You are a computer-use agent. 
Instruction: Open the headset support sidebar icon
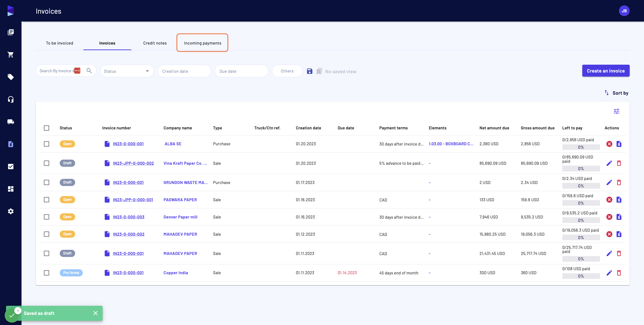pos(11,99)
